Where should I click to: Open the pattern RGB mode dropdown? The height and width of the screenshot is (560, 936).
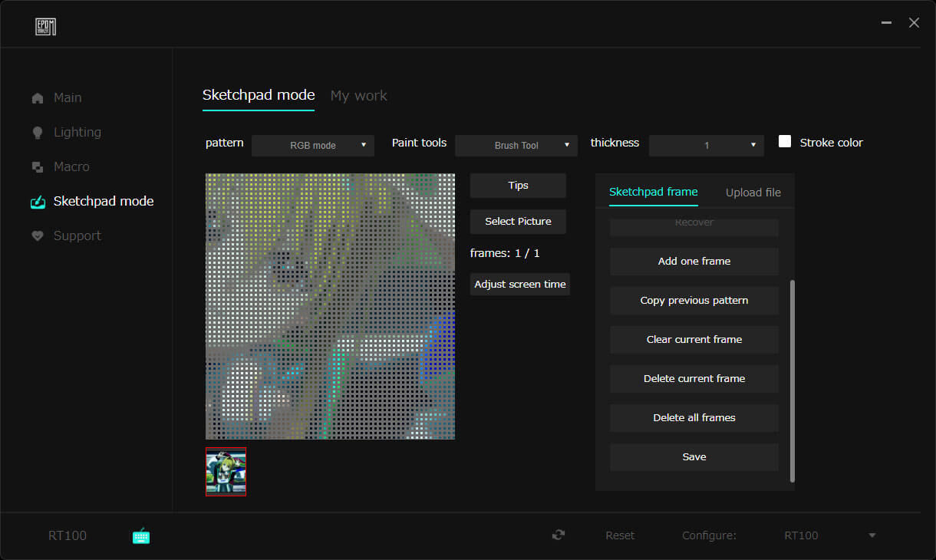(313, 145)
